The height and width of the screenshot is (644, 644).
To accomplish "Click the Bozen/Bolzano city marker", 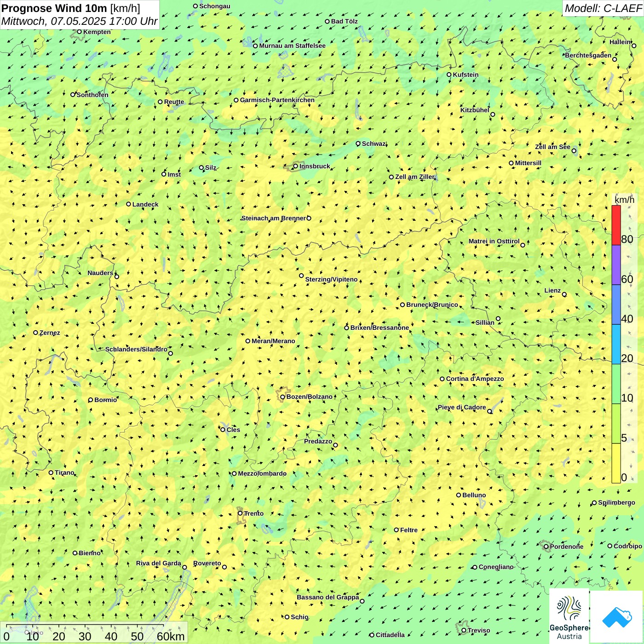I will point(282,397).
